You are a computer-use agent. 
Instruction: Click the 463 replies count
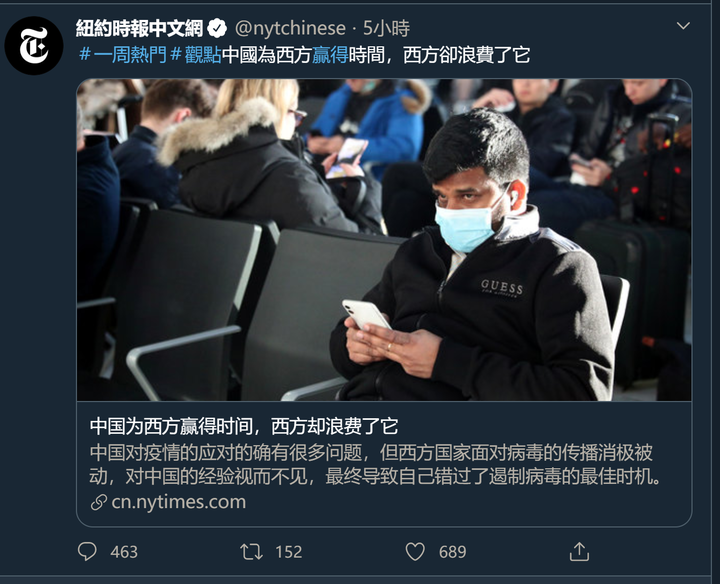[x=124, y=552]
